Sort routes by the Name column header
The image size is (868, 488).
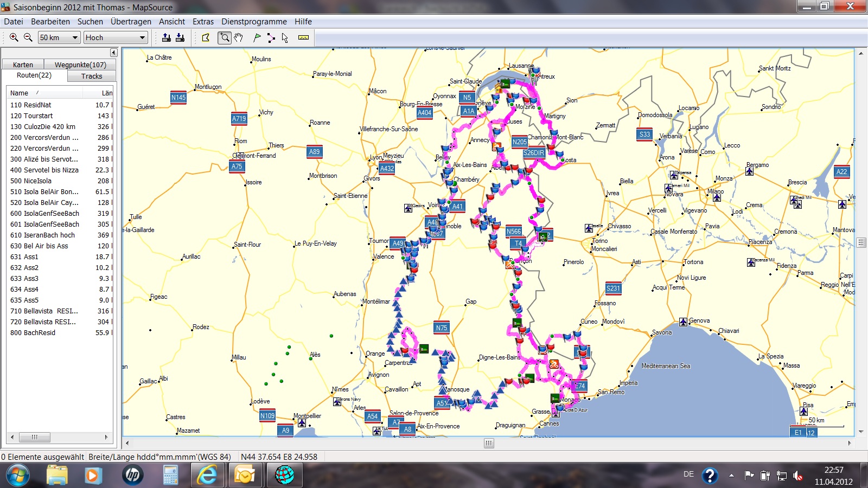44,93
